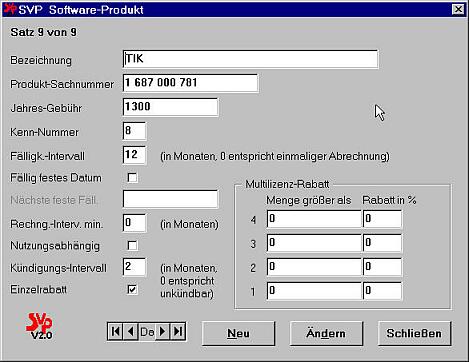Click the 'Satz 9 von 9' text

click(x=44, y=32)
